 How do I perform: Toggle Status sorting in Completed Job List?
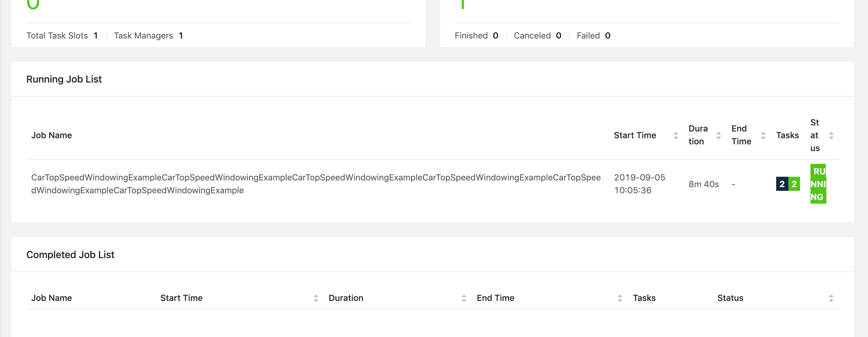[831, 298]
